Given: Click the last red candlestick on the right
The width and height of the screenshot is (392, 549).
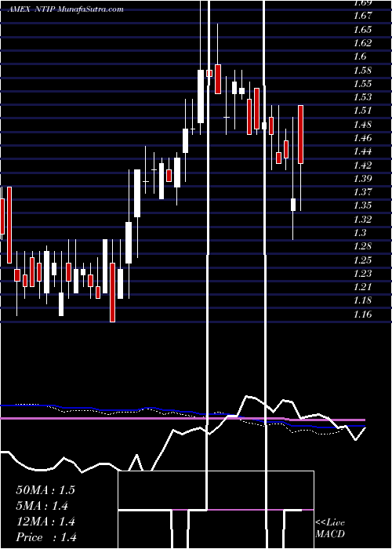Looking at the screenshot, I should click(x=300, y=134).
